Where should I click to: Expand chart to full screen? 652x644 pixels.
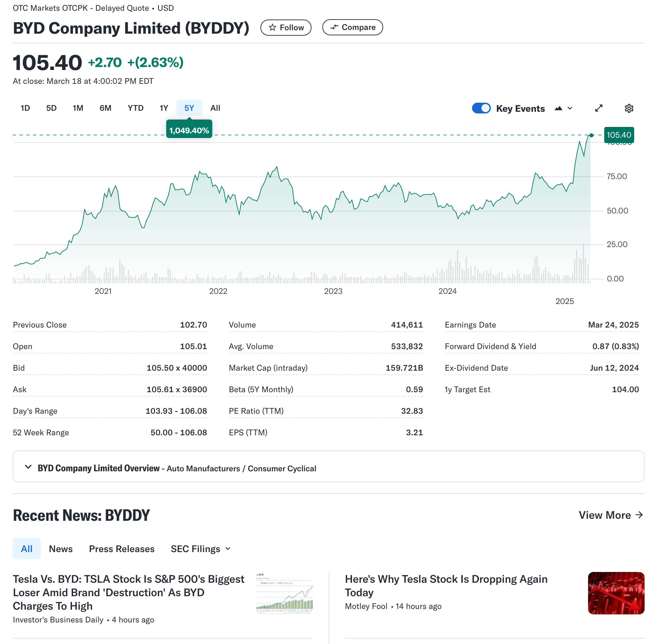point(599,108)
